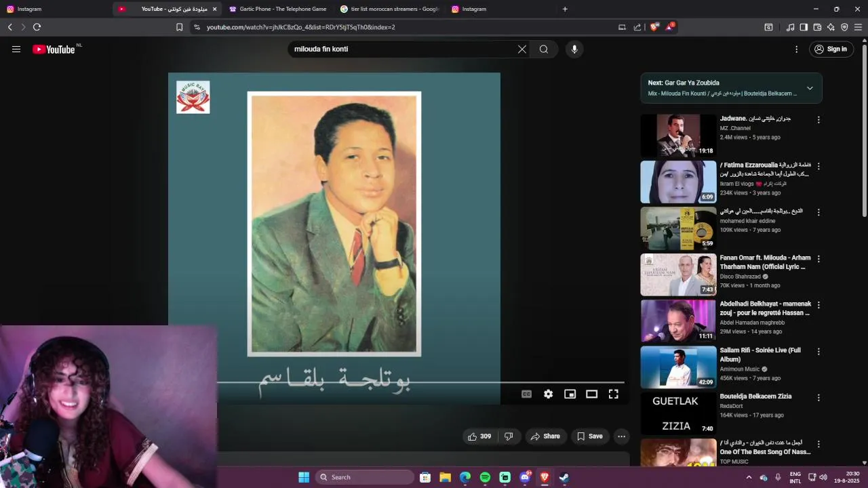
Task: Open browser main hamburger menu
Action: [x=858, y=27]
